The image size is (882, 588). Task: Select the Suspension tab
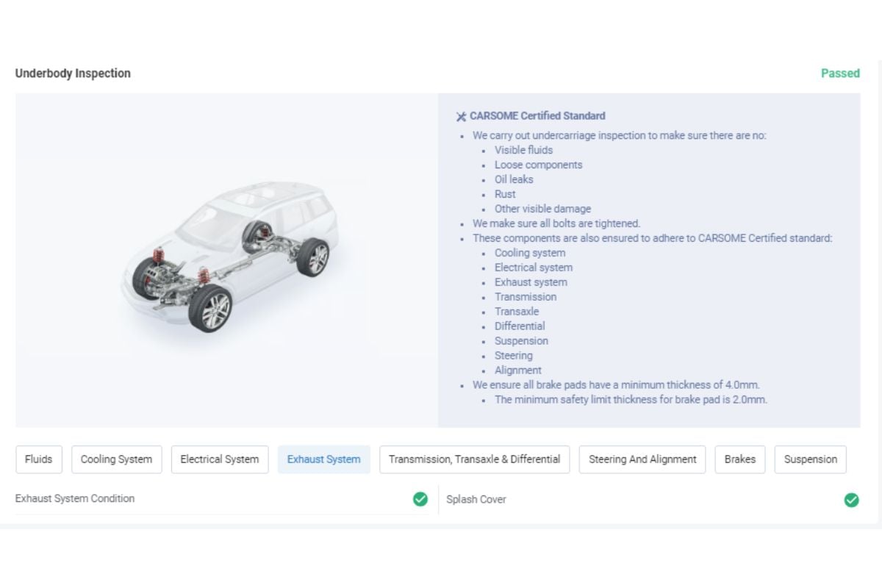(x=810, y=459)
